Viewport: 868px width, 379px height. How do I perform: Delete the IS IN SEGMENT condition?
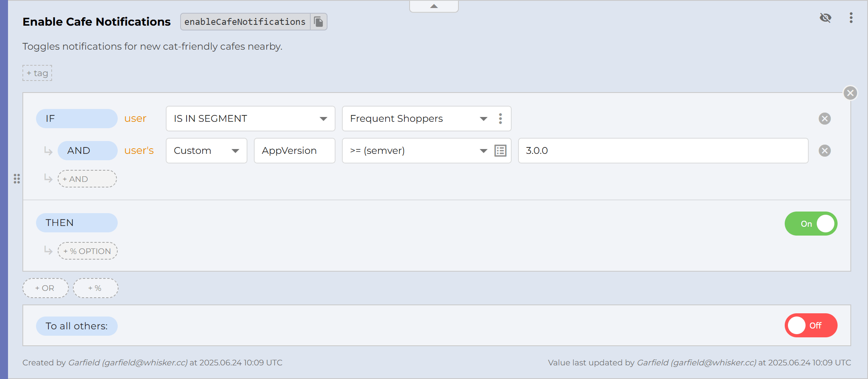pos(824,119)
